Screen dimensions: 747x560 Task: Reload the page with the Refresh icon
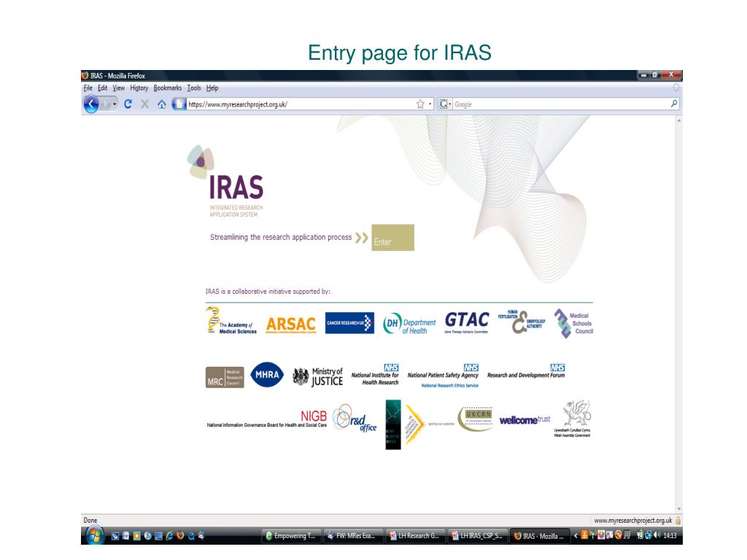tap(128, 104)
